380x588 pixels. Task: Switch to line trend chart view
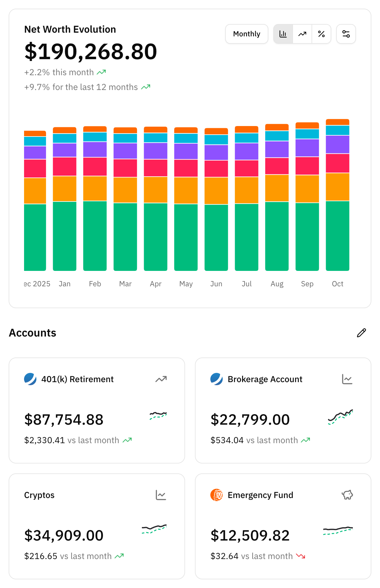[302, 34]
